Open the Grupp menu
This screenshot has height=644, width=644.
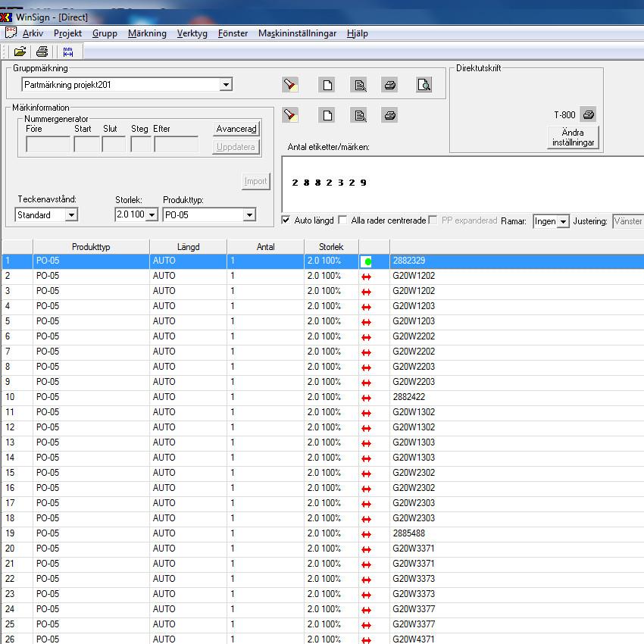point(105,33)
